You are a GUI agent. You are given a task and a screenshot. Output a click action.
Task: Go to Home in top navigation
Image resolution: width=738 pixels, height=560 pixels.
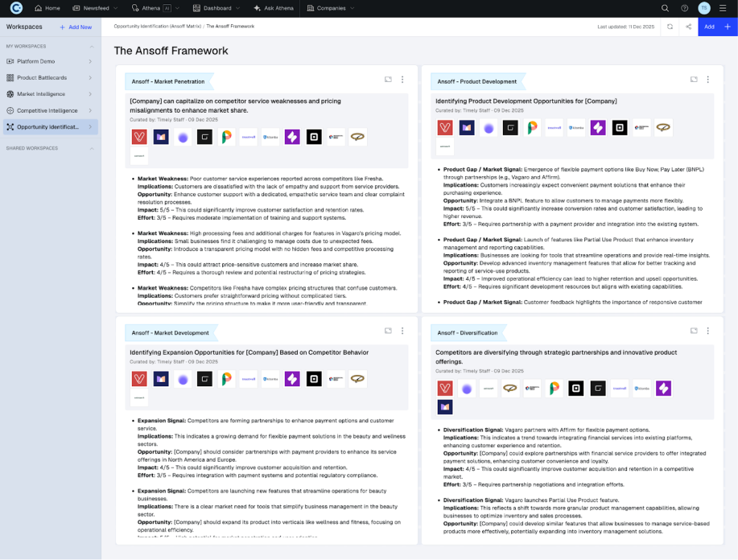pyautogui.click(x=47, y=8)
